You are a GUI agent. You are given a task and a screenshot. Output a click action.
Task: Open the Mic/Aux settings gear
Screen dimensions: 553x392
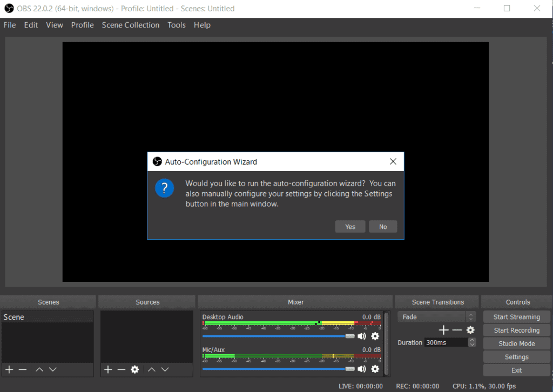(375, 369)
